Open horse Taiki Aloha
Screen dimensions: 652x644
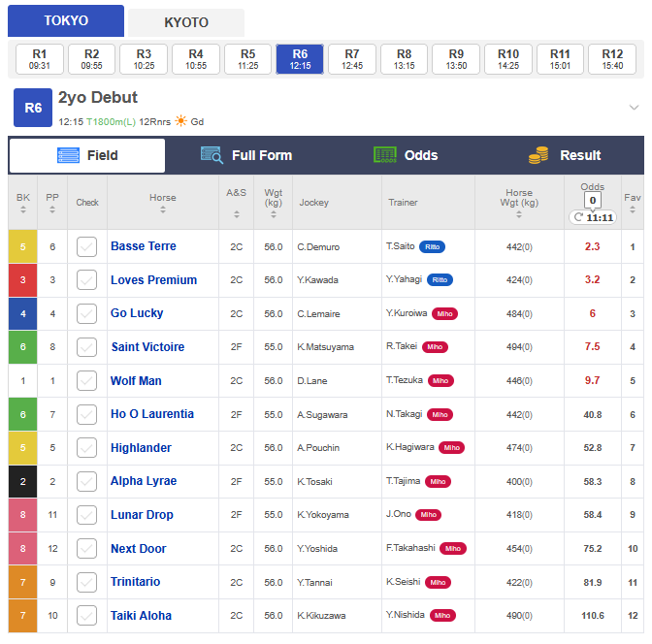141,615
